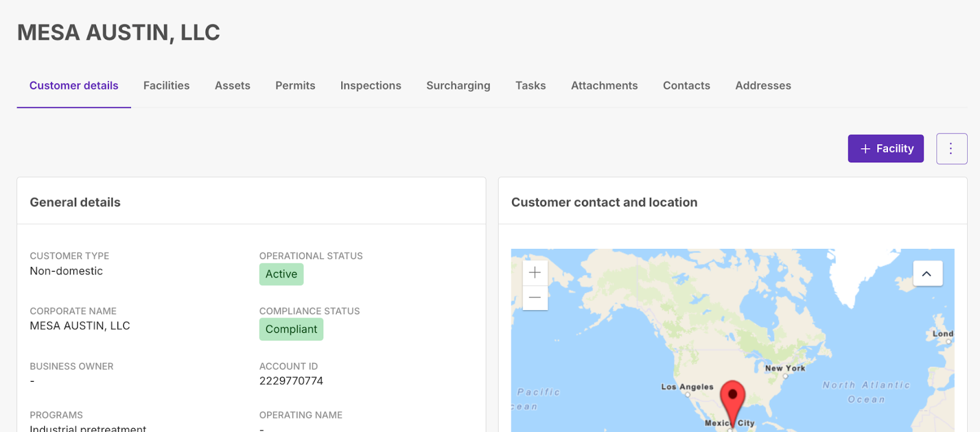Click the Active operational status badge

click(x=281, y=275)
